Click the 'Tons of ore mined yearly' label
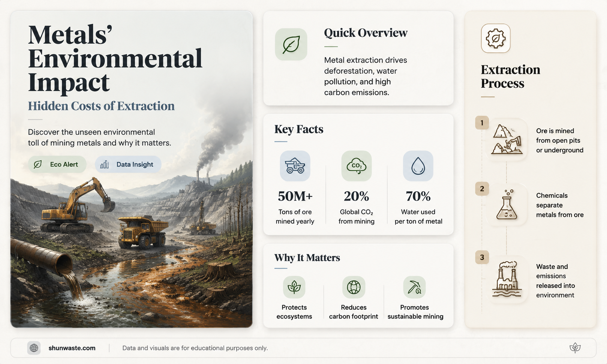 pyautogui.click(x=295, y=217)
